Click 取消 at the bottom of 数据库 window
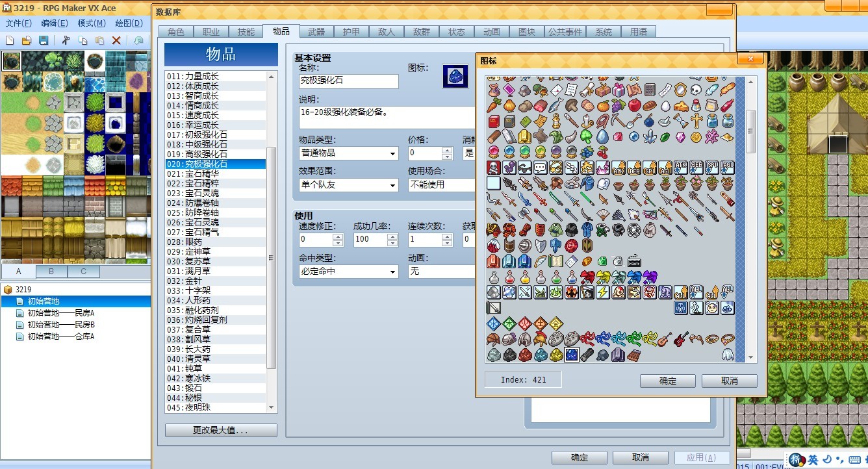The width and height of the screenshot is (868, 469). [x=640, y=457]
